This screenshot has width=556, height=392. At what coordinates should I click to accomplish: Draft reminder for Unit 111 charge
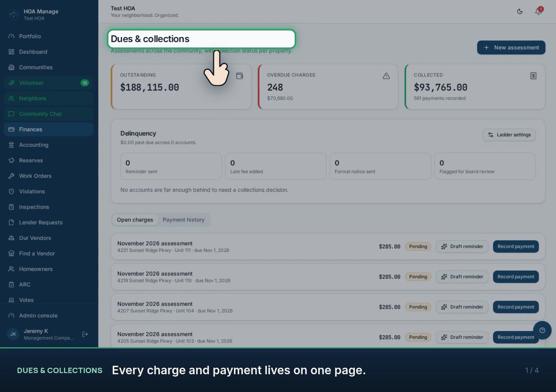point(462,246)
